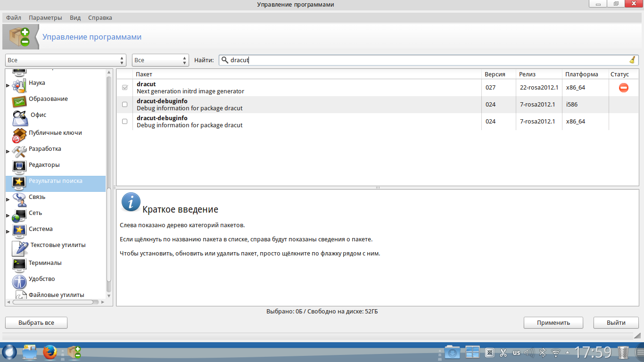Image resolution: width=644 pixels, height=362 pixels.
Task: Click the Статус column header
Action: click(x=624, y=74)
